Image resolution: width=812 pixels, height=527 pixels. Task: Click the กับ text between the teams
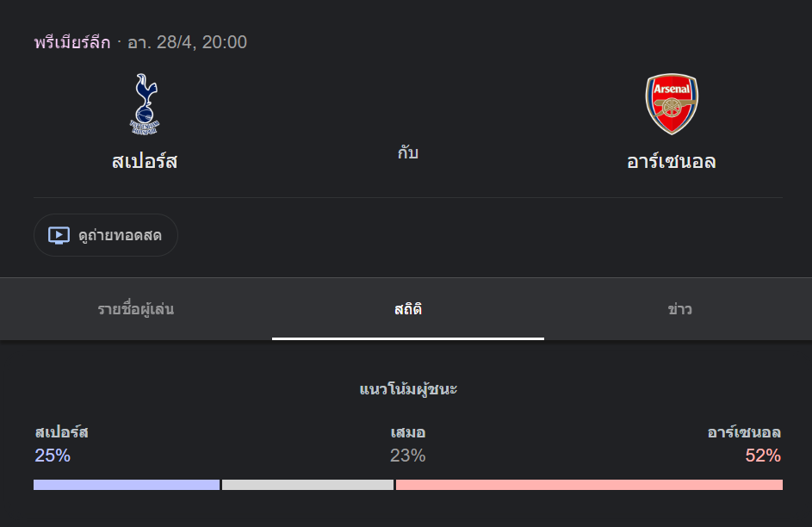pos(408,153)
